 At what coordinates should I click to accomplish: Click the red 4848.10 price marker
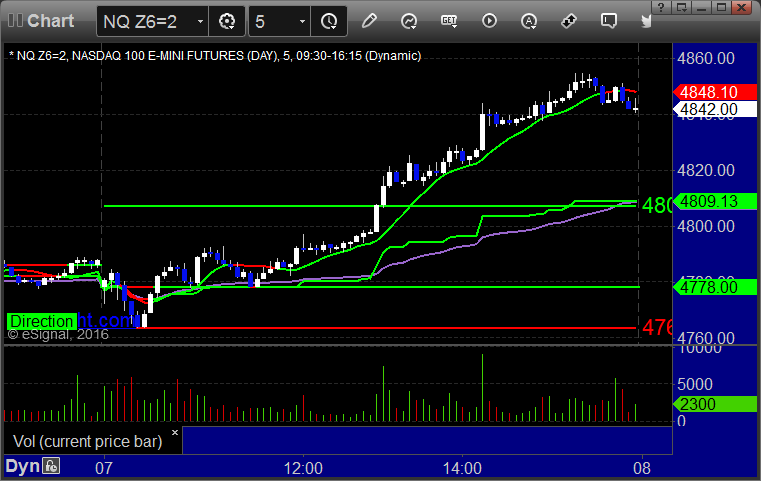pyautogui.click(x=715, y=92)
